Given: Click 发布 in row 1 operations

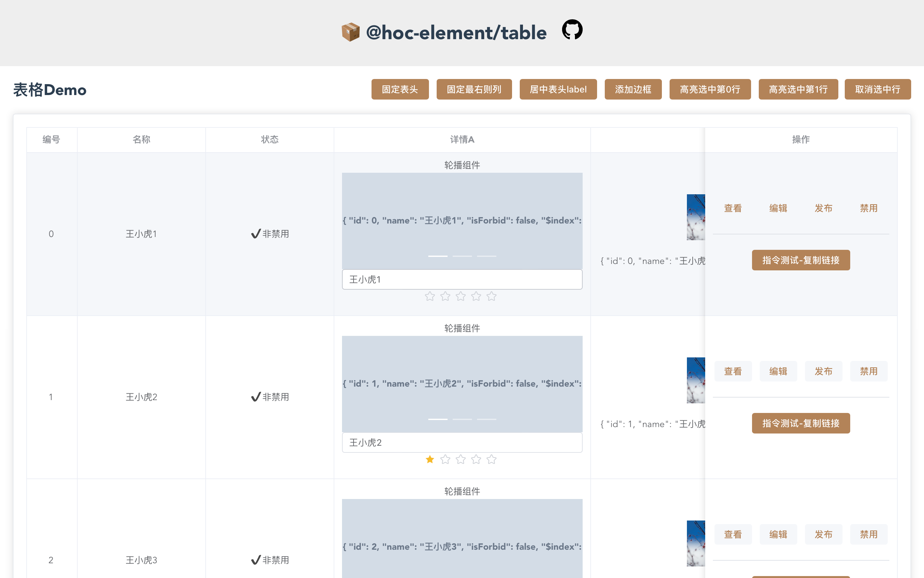Looking at the screenshot, I should click(x=824, y=371).
